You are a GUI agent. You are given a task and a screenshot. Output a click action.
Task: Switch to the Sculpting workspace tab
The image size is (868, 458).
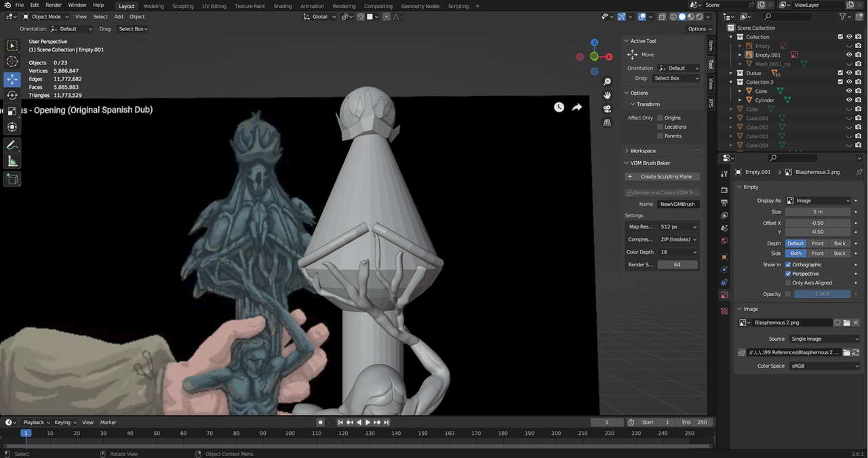pyautogui.click(x=183, y=6)
